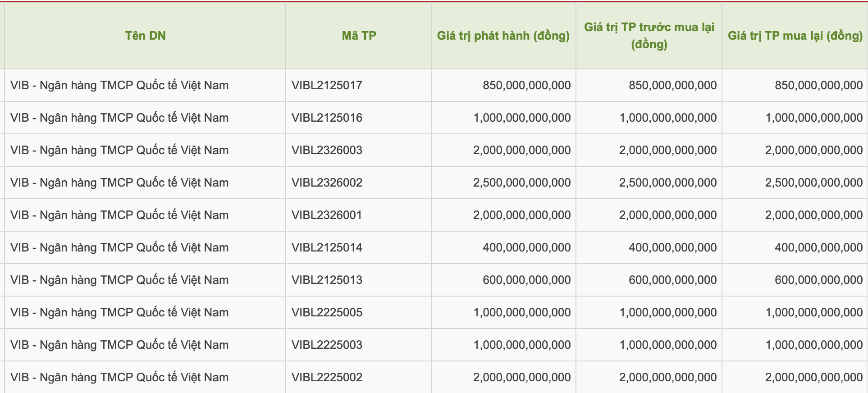
Task: Select pre-buyback value 2,000,000,000,000 for VIBL2326001
Action: coord(668,215)
